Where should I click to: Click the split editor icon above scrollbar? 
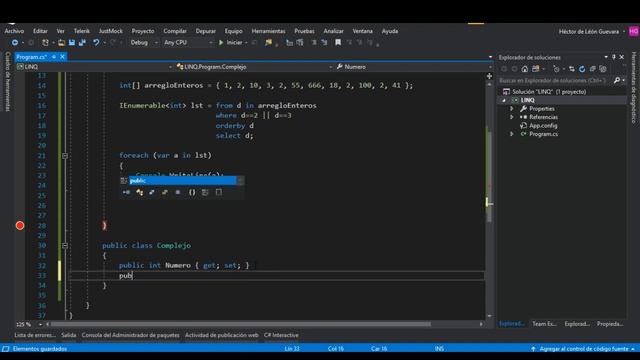click(489, 76)
